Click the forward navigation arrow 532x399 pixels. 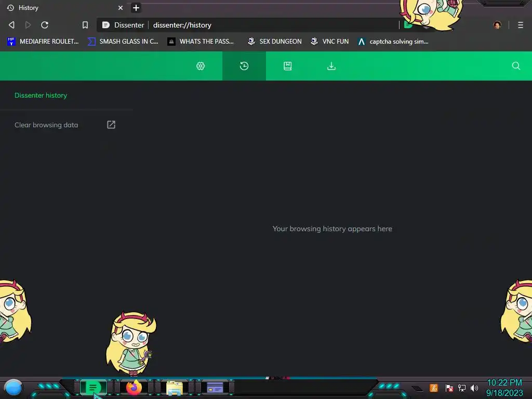(x=28, y=25)
